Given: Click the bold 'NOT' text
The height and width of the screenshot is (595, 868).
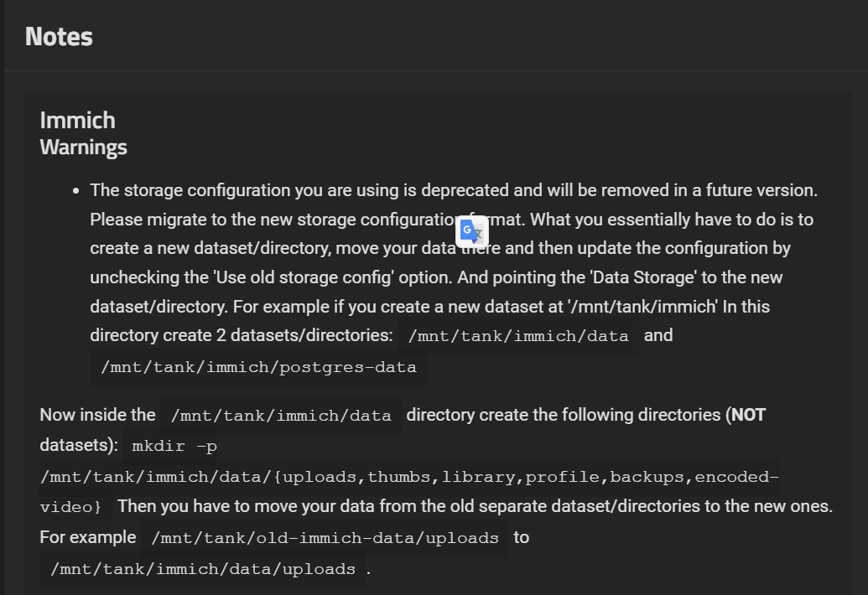Looking at the screenshot, I should tap(748, 415).
